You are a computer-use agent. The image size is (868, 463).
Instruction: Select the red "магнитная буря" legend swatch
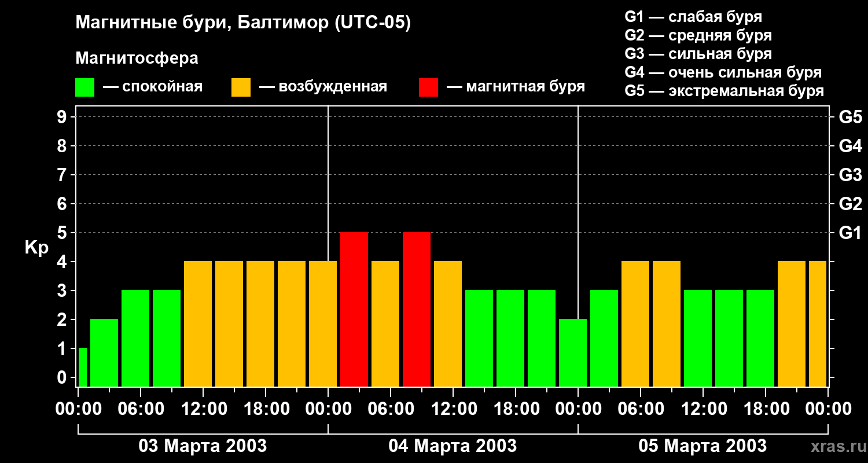tap(428, 87)
